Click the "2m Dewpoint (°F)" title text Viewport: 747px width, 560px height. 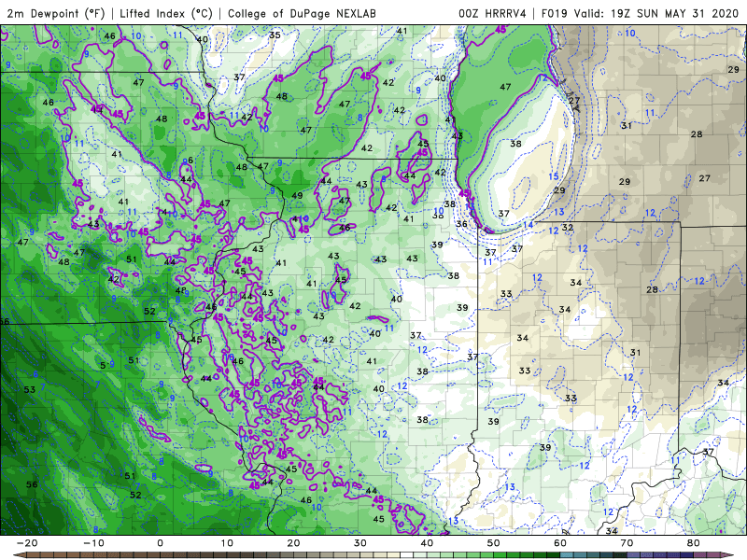tap(56, 14)
